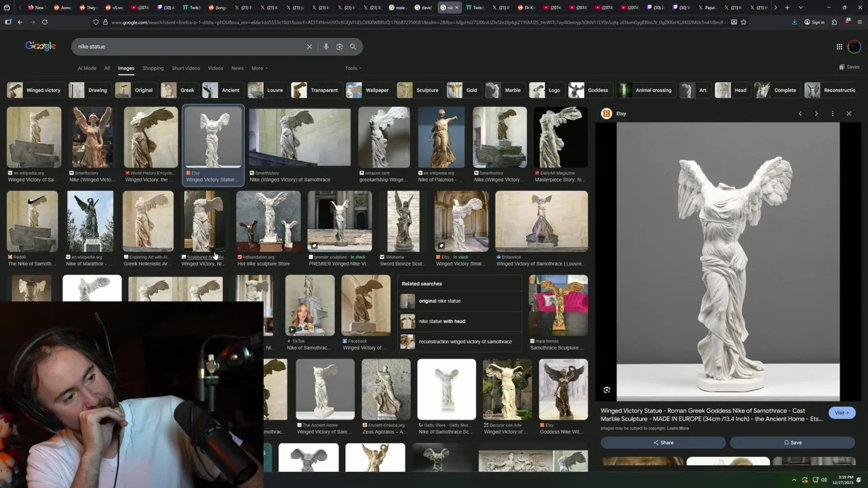The image size is (868, 488).
Task: Click the Winged Victory Statue Etsy title link
Action: point(711,415)
